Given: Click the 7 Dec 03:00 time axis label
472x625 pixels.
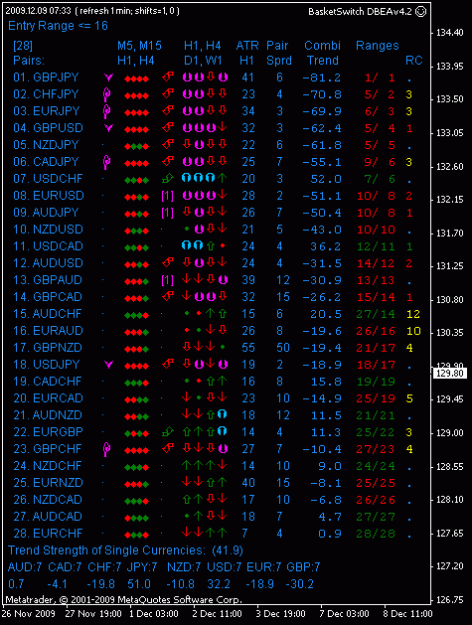Looking at the screenshot, I should [344, 613].
